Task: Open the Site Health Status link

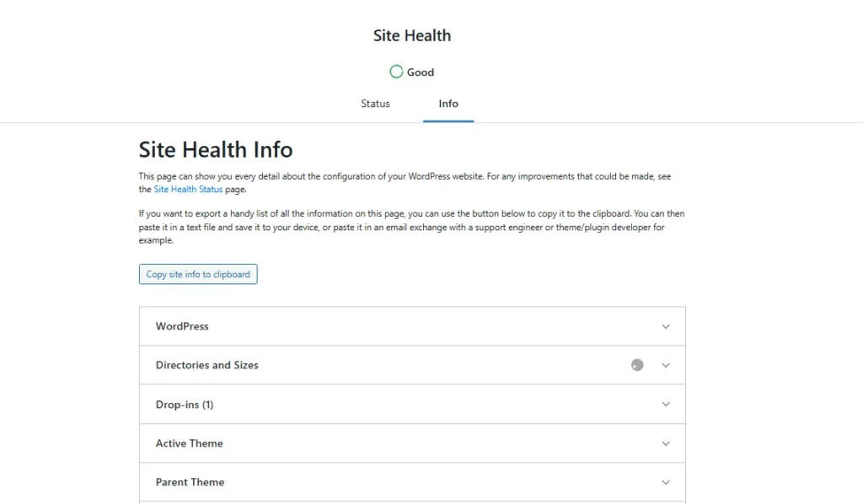Action: click(188, 190)
